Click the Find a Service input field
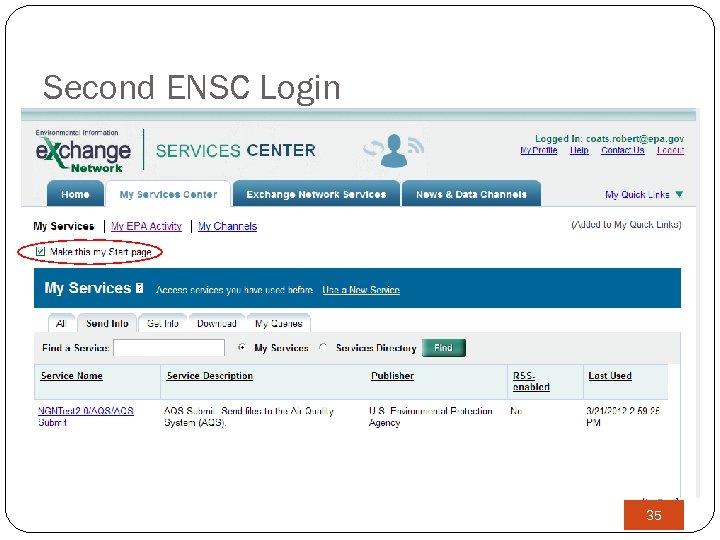This screenshot has height=540, width=720. point(169,348)
